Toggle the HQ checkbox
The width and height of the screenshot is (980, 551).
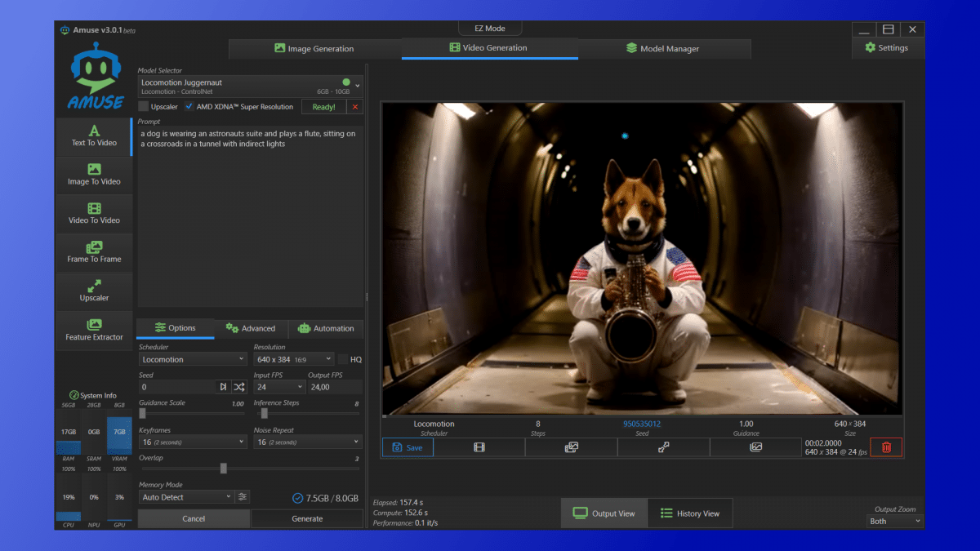coord(343,359)
